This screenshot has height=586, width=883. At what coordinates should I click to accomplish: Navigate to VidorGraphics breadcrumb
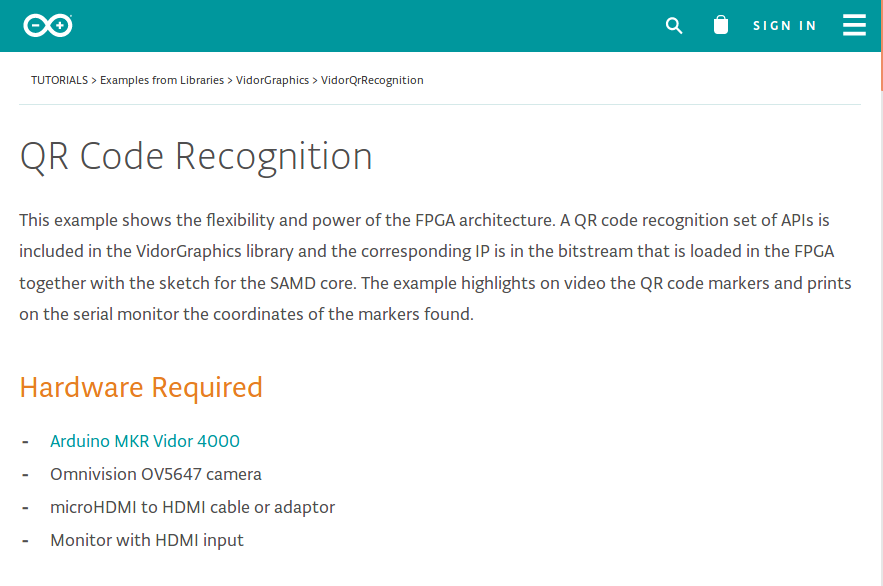click(x=272, y=80)
